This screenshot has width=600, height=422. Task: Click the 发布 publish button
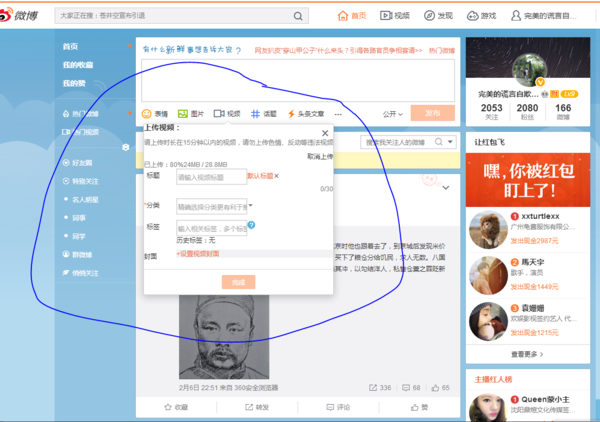pos(433,113)
